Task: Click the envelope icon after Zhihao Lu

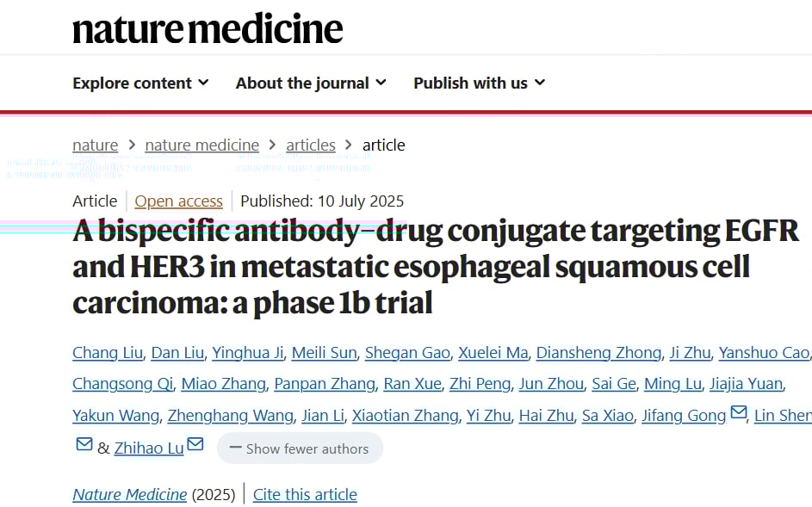Action: (x=195, y=445)
